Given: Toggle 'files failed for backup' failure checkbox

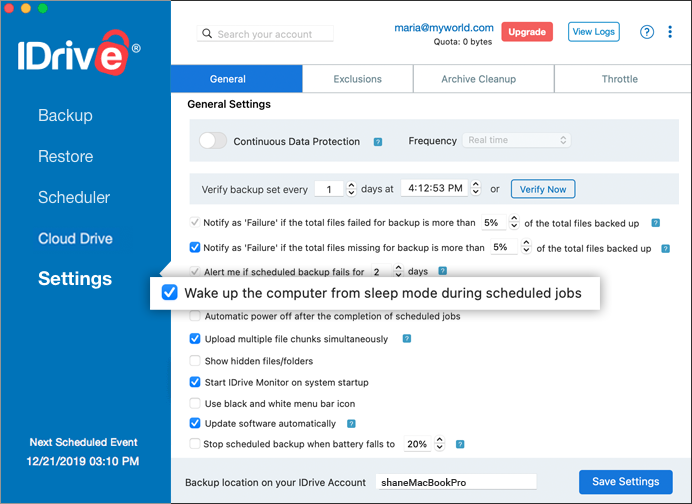Looking at the screenshot, I should click(x=195, y=222).
